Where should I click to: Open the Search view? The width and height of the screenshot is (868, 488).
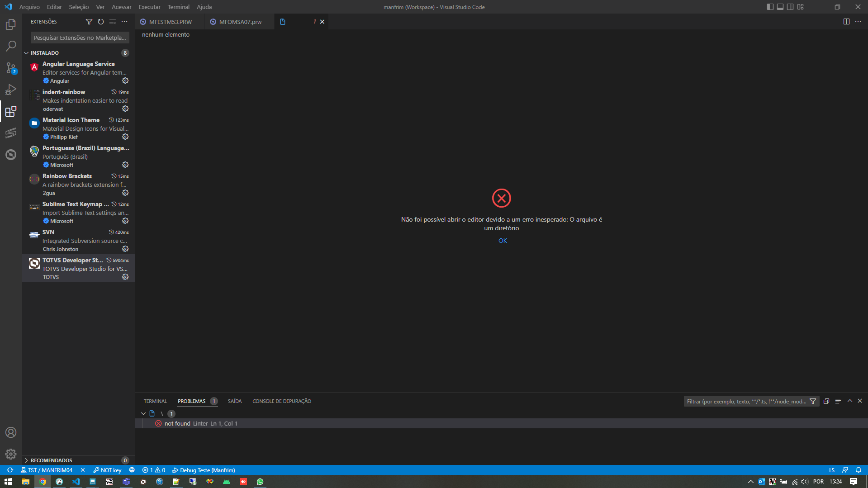(11, 46)
